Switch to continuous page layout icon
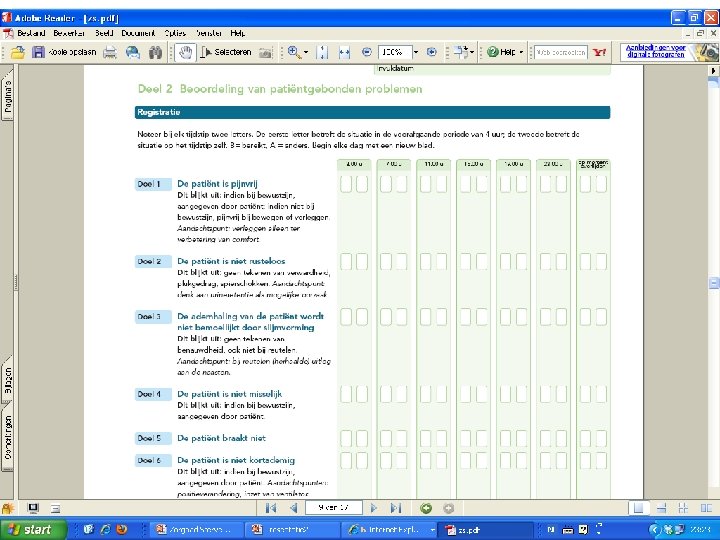Viewport: 720px width, 540px height. [x=661, y=508]
